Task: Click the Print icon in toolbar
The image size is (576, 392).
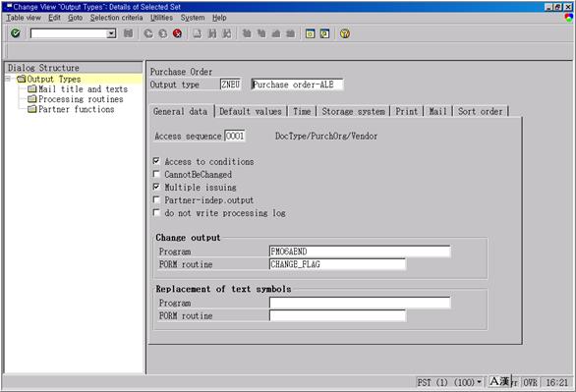Action: tap(198, 33)
